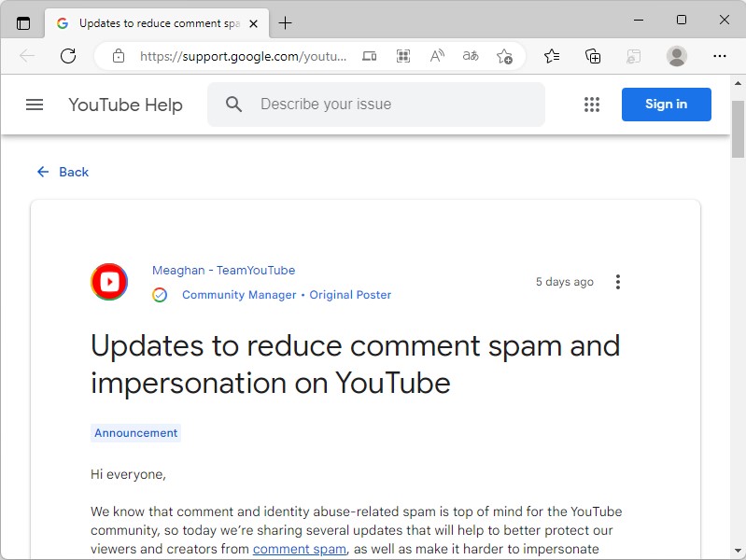Viewport: 746px width, 560px height.
Task: Add this page to favorites
Action: tap(504, 56)
